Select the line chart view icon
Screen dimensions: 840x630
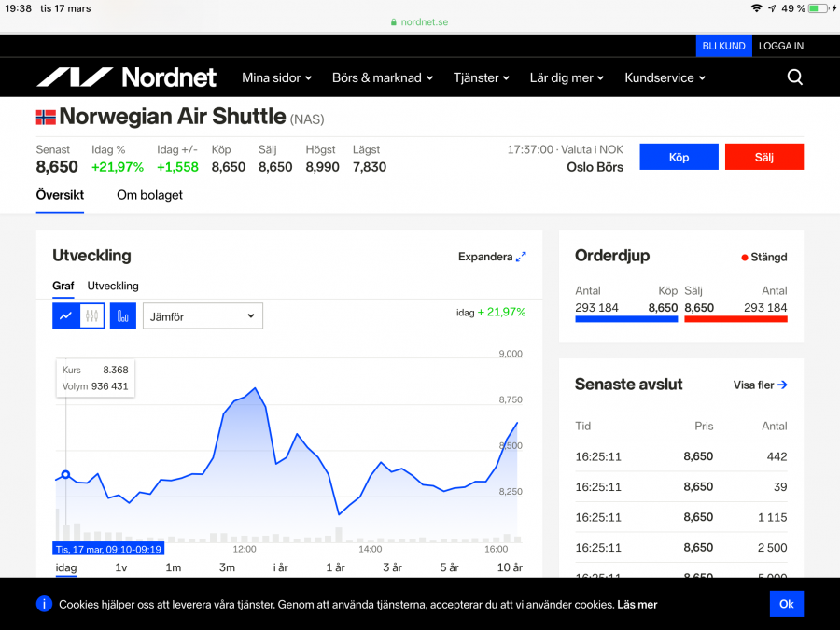point(65,316)
